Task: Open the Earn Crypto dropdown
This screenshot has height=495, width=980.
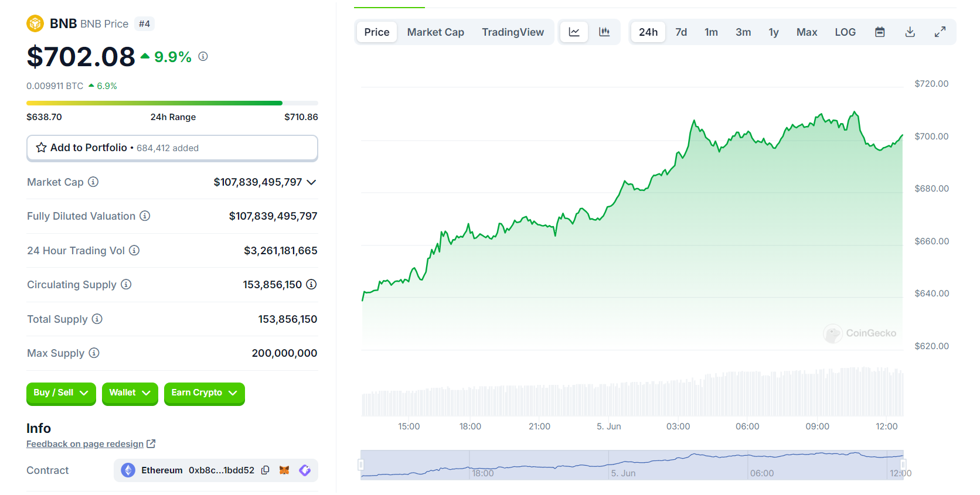Action: (204, 393)
